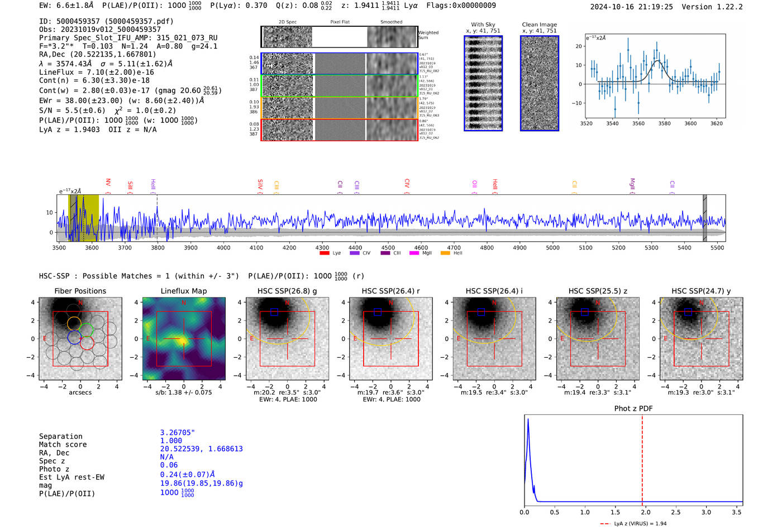Select the green-bordered 2D spectrum fiber row
782x532 pixels.
click(x=340, y=86)
